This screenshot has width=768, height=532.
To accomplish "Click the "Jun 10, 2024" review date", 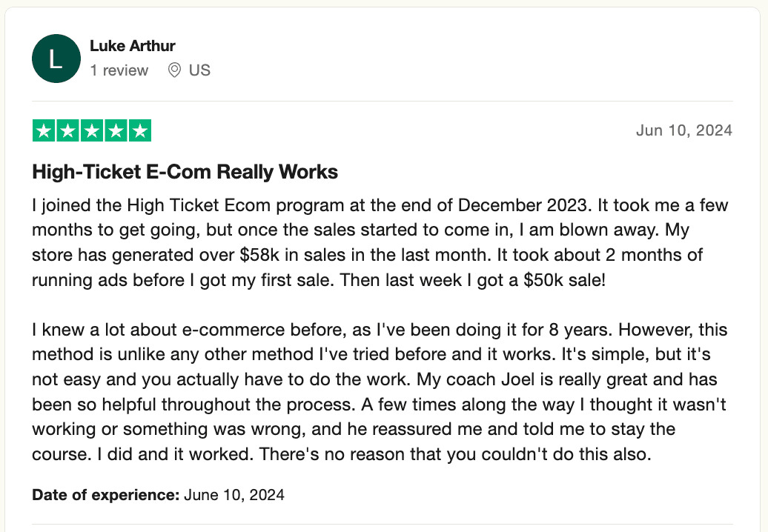I will 683,131.
